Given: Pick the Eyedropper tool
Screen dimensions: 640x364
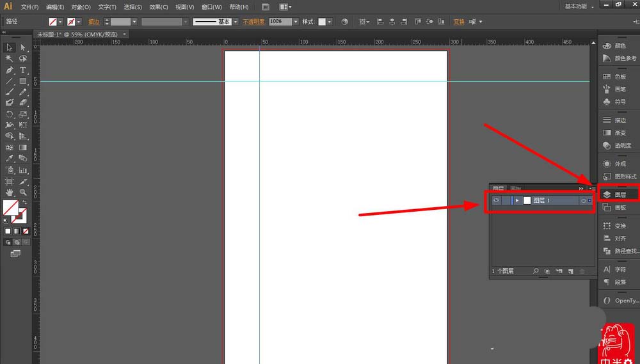Looking at the screenshot, I should [x=9, y=159].
